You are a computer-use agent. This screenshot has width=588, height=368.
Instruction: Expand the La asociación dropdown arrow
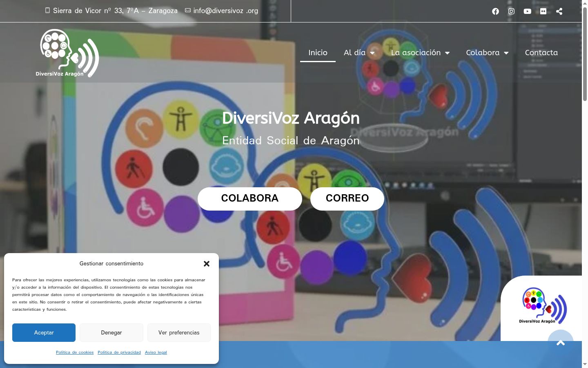[447, 53]
